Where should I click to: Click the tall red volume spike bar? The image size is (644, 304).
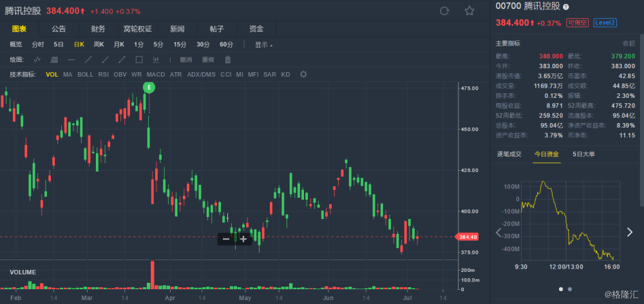[153, 274]
